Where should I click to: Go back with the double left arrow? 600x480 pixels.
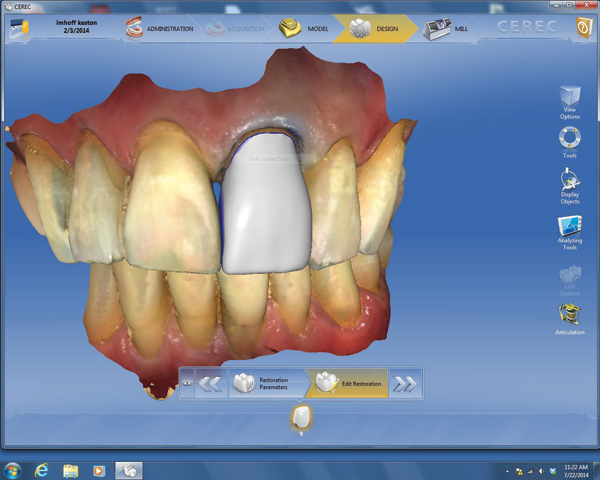[210, 383]
